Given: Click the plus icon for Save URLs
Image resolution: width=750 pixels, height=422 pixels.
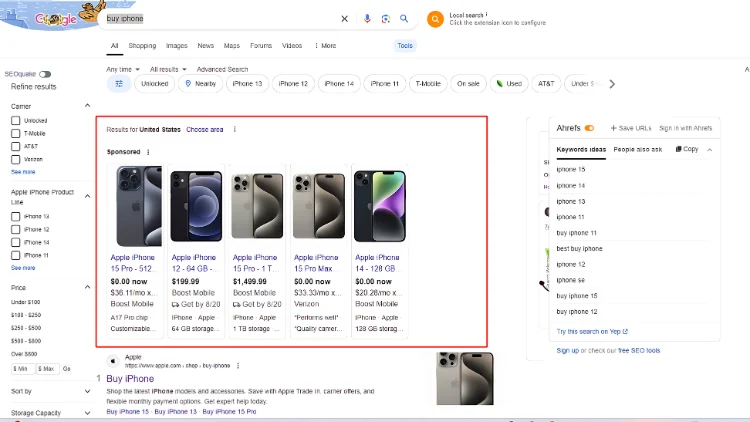Looking at the screenshot, I should tap(613, 128).
